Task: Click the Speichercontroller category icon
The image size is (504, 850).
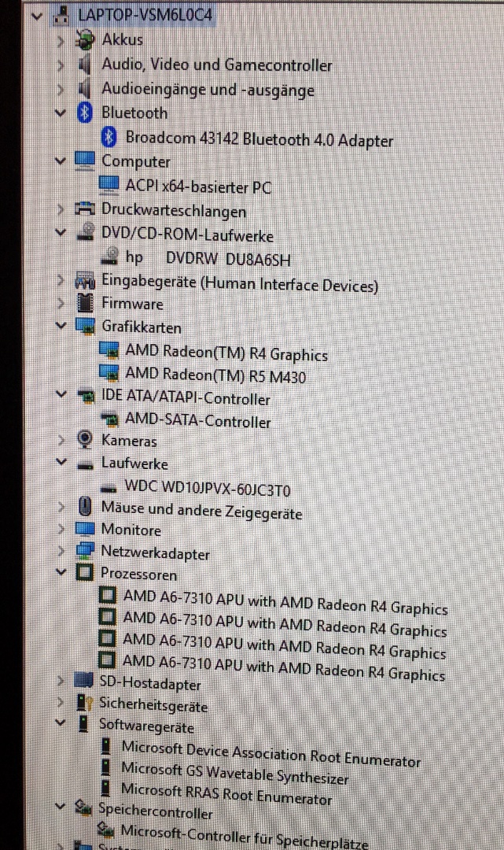Action: 83,808
